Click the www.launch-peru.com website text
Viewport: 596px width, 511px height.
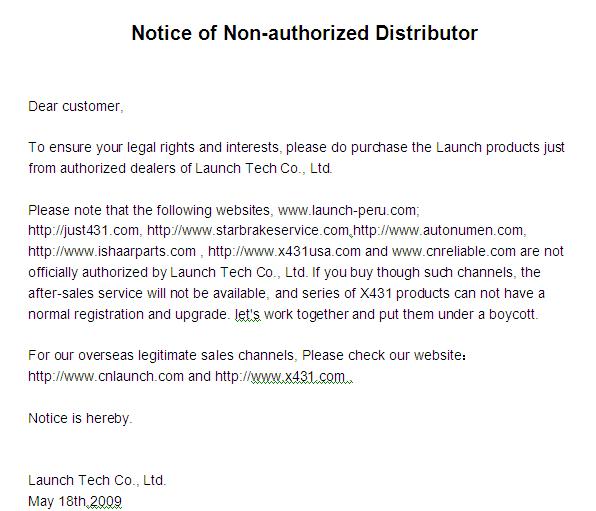pos(348,210)
